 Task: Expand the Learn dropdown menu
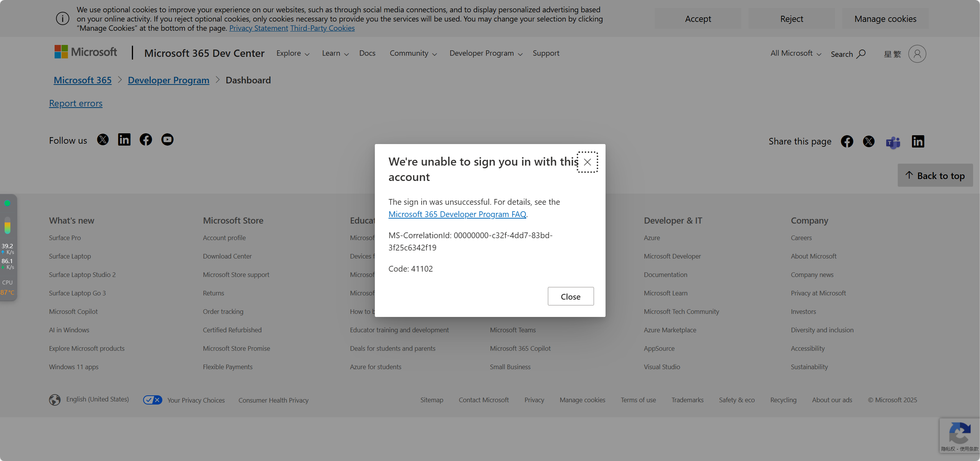pyautogui.click(x=335, y=53)
